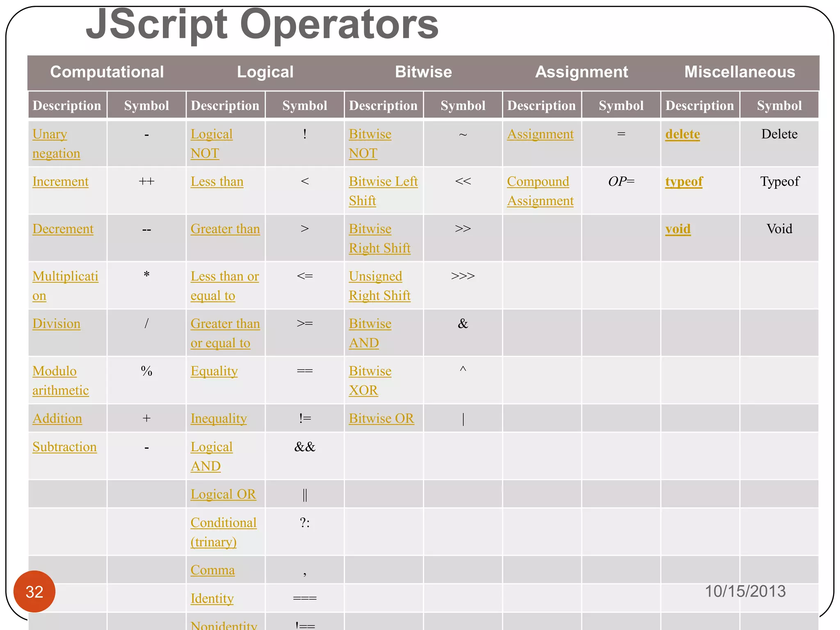Select the Void symbol cell

tap(779, 238)
